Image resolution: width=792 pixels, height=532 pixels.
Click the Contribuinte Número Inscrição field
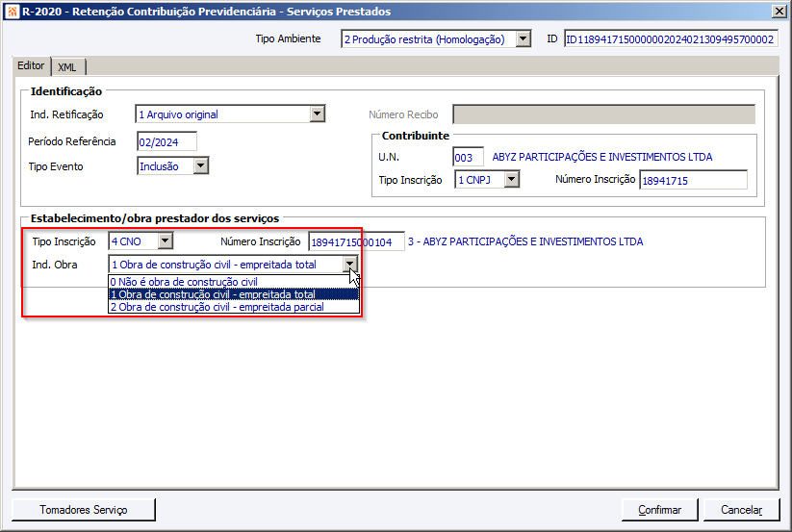point(693,180)
